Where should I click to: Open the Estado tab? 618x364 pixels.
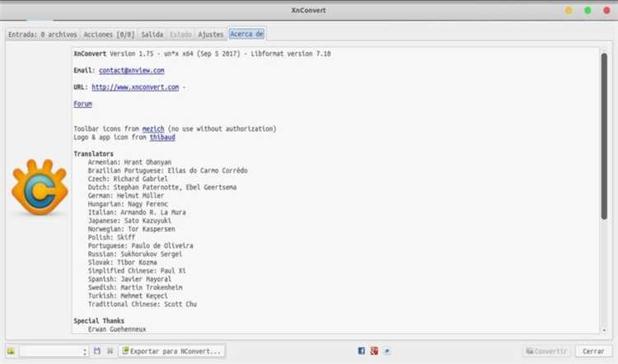click(180, 35)
